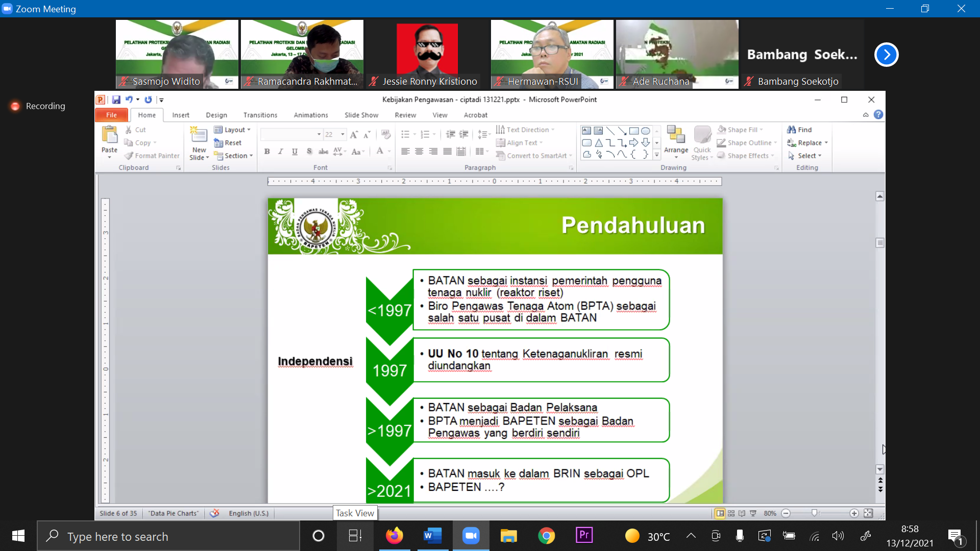980x551 pixels.
Task: Click the Find binoculars button
Action: pos(799,130)
